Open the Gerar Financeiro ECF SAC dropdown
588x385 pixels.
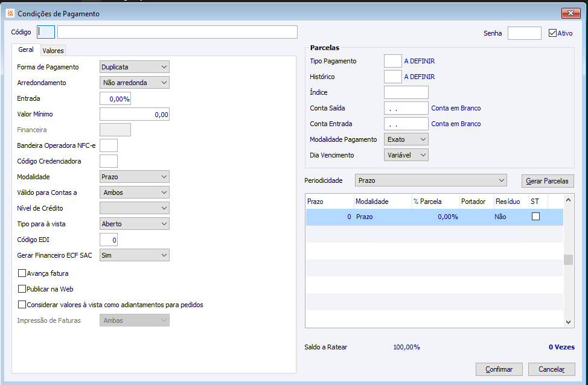pos(134,255)
